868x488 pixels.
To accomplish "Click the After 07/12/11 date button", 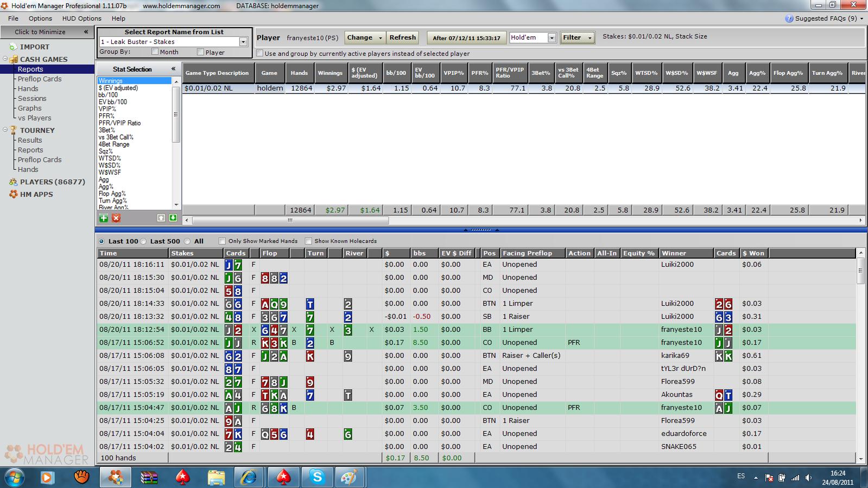I will [x=466, y=37].
